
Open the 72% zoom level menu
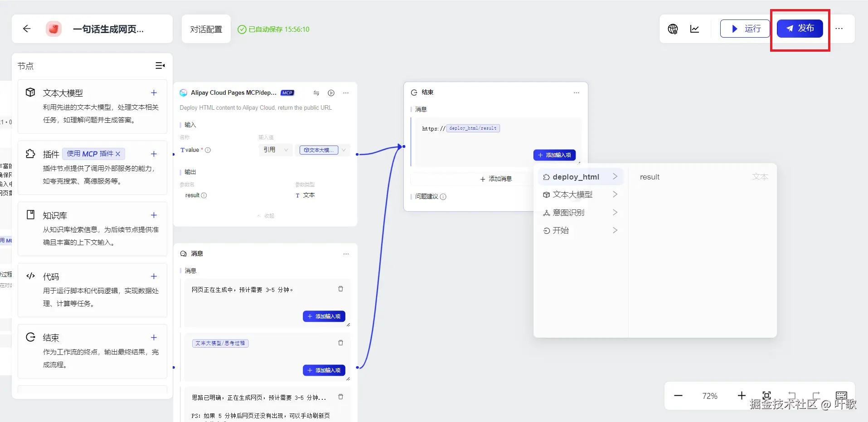pos(710,396)
